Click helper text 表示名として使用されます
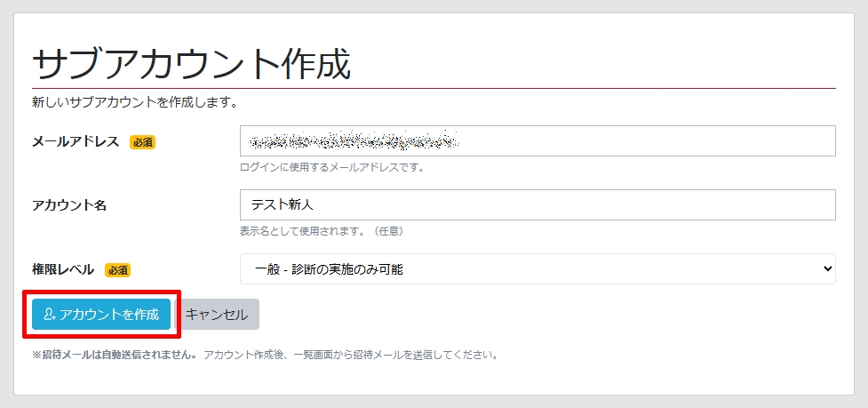The image size is (868, 408). click(x=322, y=231)
